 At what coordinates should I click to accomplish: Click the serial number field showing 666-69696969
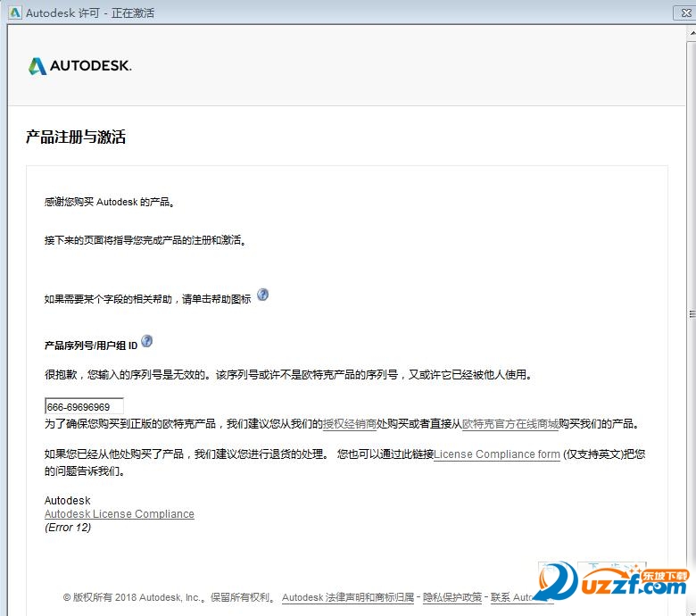point(84,407)
